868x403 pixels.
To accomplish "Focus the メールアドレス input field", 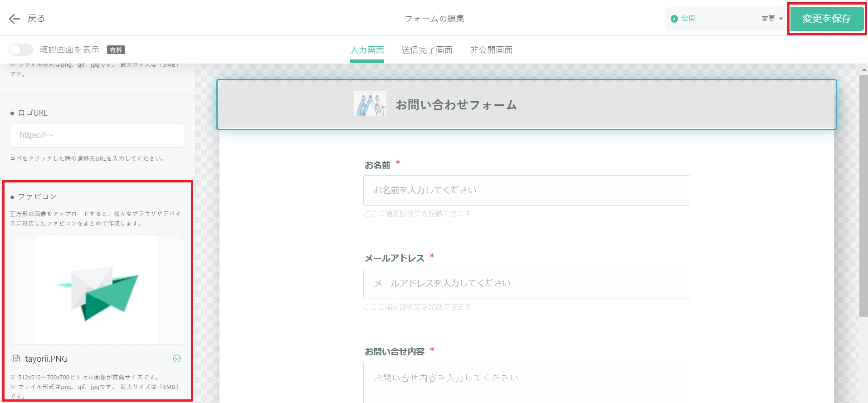I will [x=526, y=284].
